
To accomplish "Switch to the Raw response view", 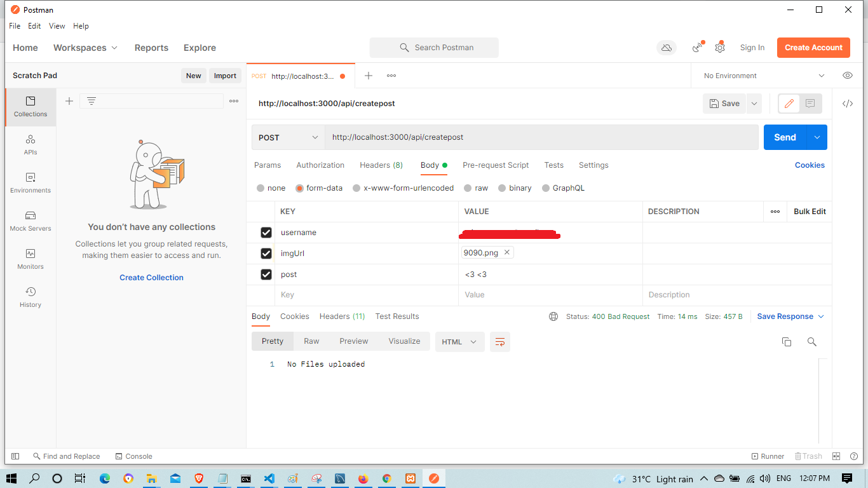I will click(311, 341).
